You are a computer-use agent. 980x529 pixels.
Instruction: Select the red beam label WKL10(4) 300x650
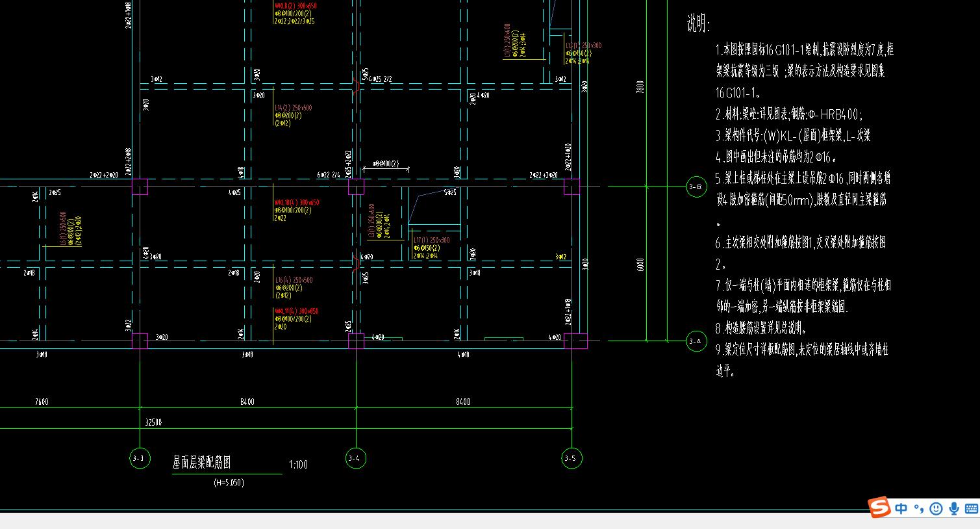297,203
